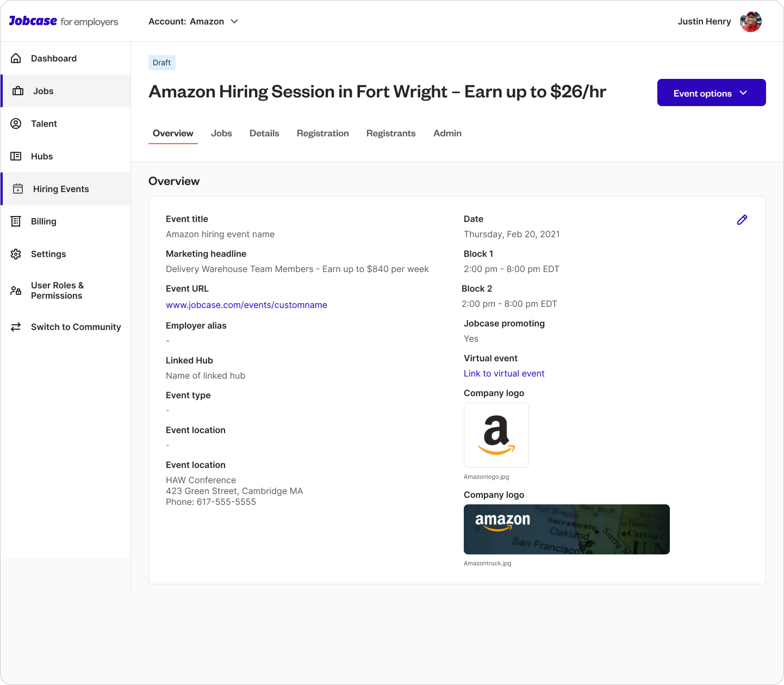Click the 'Yes' value under Jobcase promoting

[471, 338]
